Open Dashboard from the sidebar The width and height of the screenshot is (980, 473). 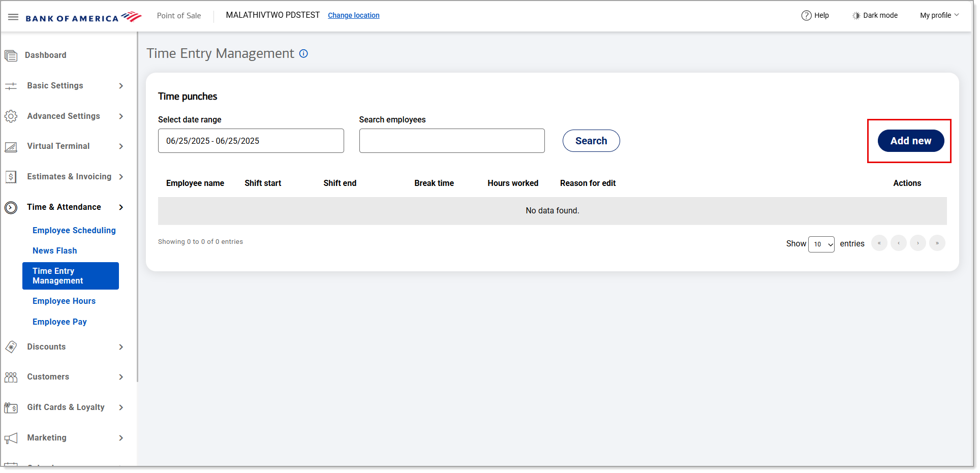(46, 55)
